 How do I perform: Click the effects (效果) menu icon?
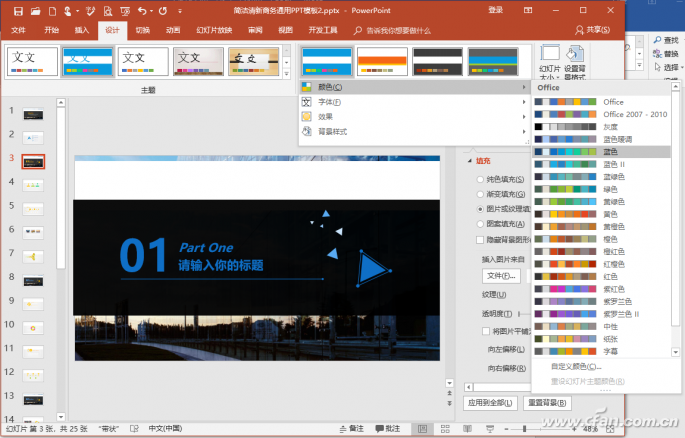click(x=307, y=117)
